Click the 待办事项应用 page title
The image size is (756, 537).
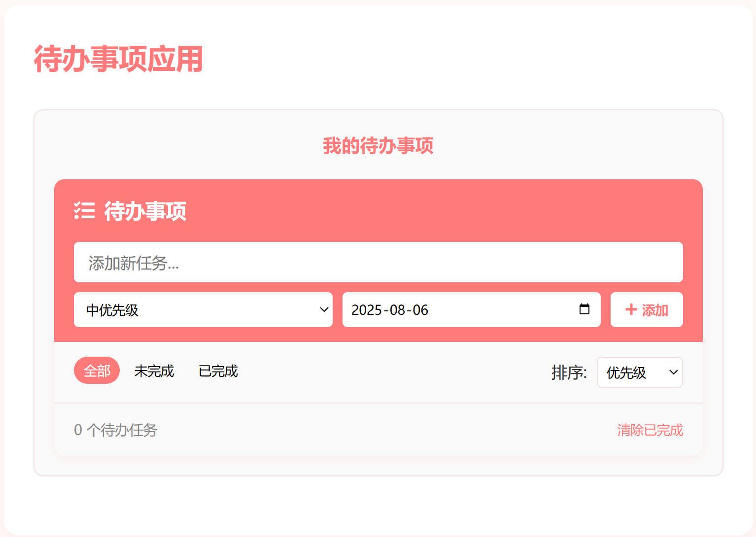[x=118, y=59]
